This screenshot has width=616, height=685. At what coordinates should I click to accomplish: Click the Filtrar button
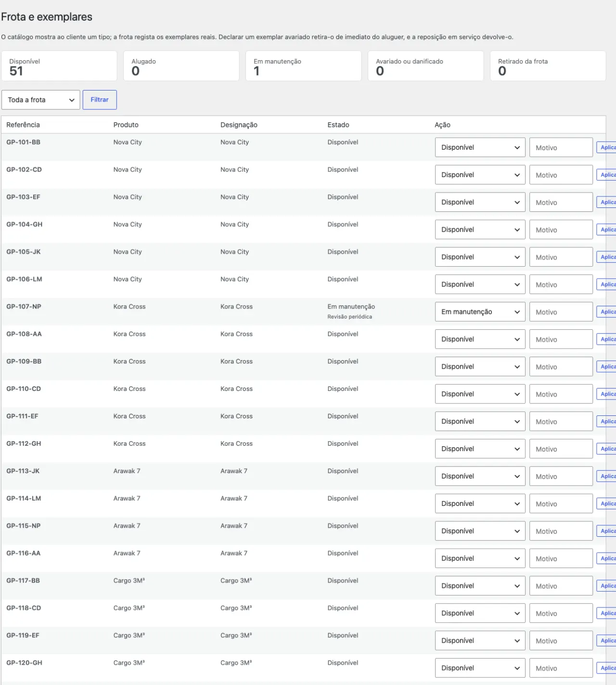100,100
